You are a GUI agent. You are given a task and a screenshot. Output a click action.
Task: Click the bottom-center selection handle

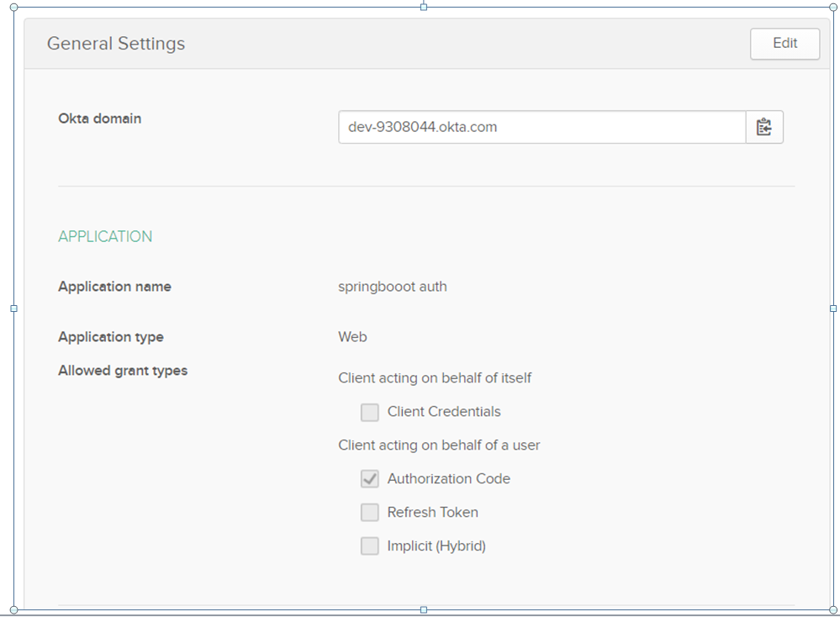pyautogui.click(x=422, y=610)
